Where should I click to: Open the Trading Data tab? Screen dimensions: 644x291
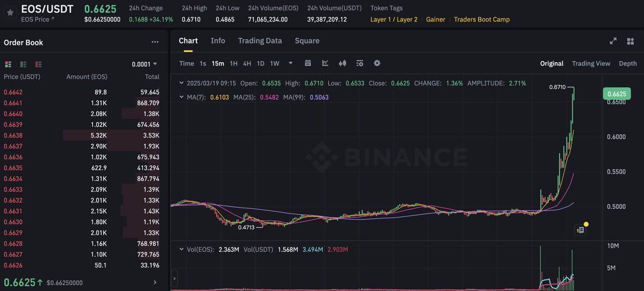(260, 41)
